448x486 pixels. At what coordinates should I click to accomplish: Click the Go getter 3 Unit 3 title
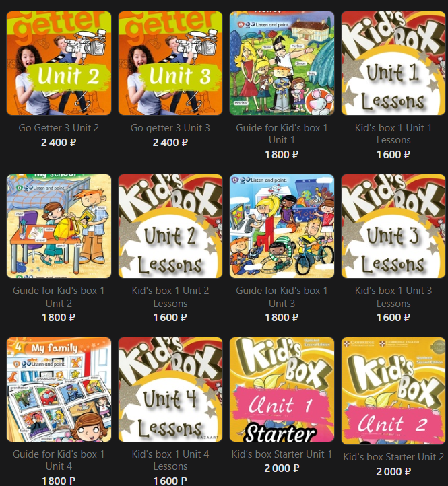pyautogui.click(x=170, y=128)
